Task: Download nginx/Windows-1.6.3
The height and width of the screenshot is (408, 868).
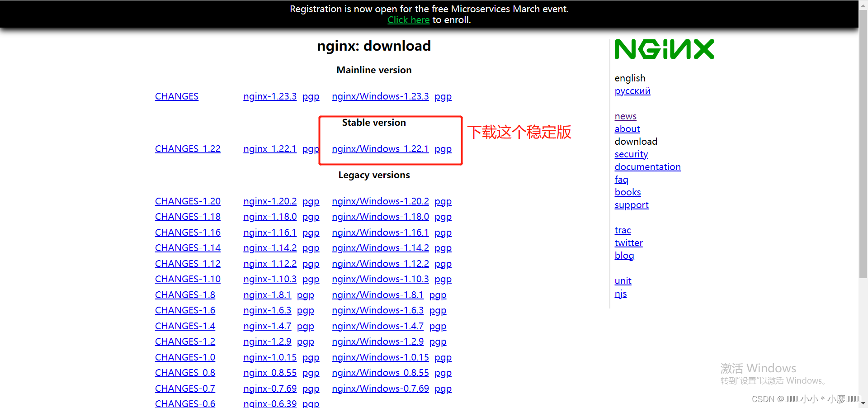Action: 377,310
